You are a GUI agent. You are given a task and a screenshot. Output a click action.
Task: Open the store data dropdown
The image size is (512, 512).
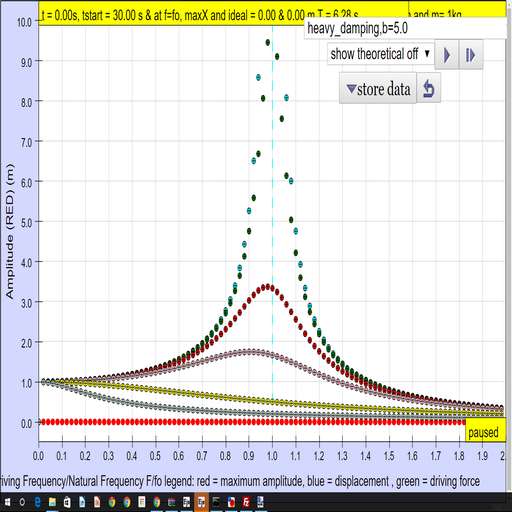click(x=378, y=89)
